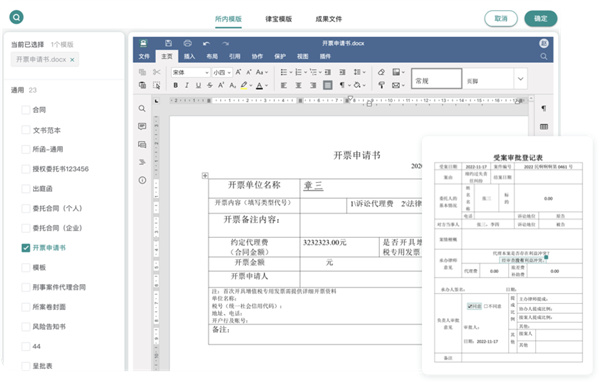Clear the text style with the eraser icon
This screenshot has width=600, height=383.
(x=381, y=72)
